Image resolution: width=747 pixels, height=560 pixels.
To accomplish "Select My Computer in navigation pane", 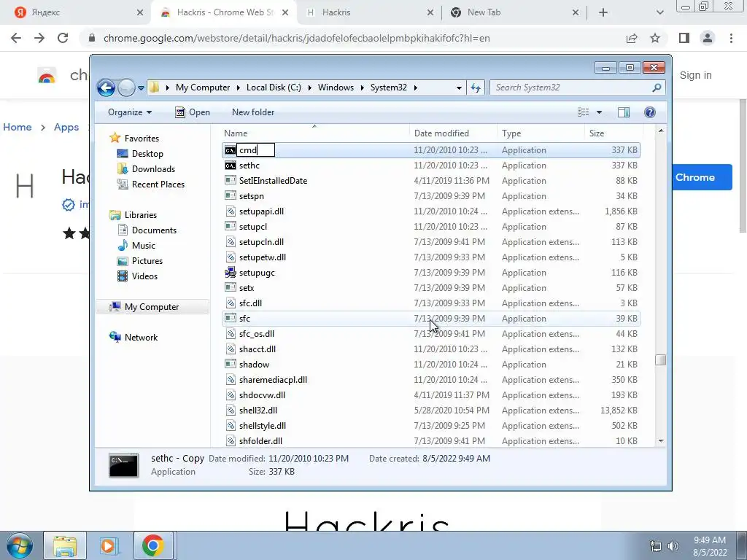I will 152,307.
